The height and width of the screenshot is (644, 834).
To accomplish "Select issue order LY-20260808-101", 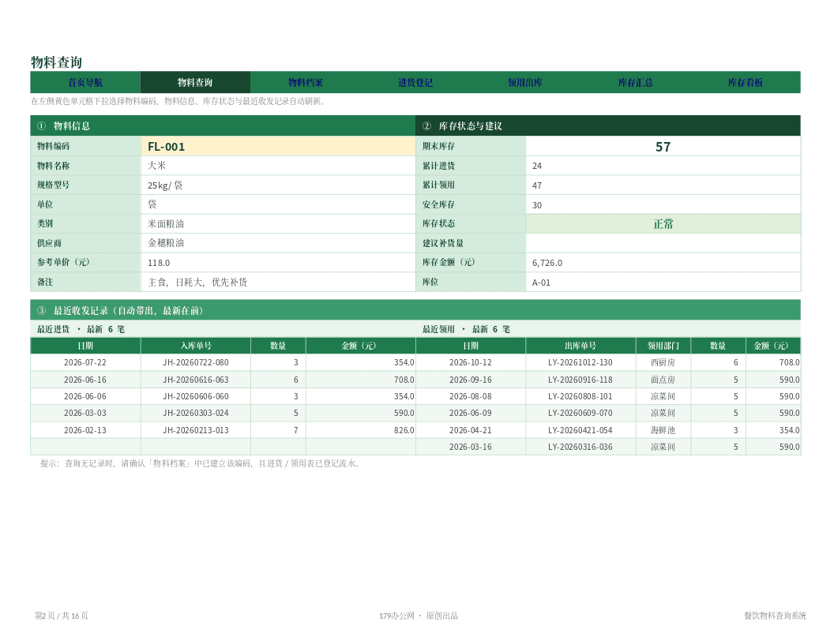I will click(x=580, y=396).
